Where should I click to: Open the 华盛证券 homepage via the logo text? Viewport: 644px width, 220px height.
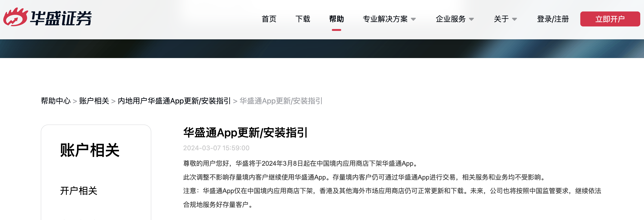(61, 18)
